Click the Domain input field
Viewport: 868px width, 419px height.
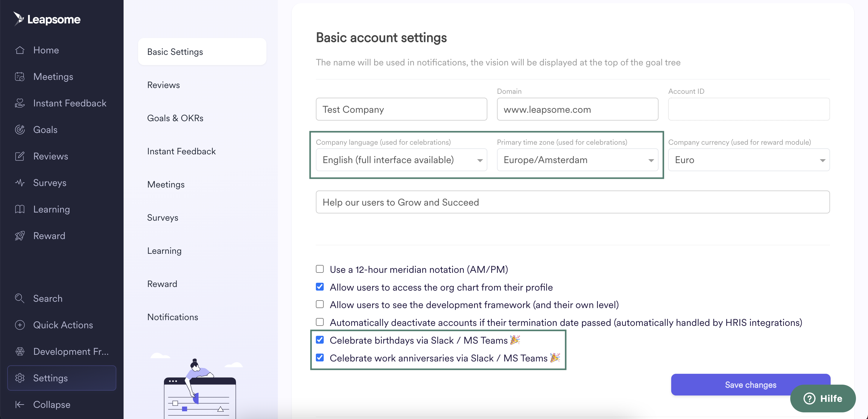[x=577, y=109]
